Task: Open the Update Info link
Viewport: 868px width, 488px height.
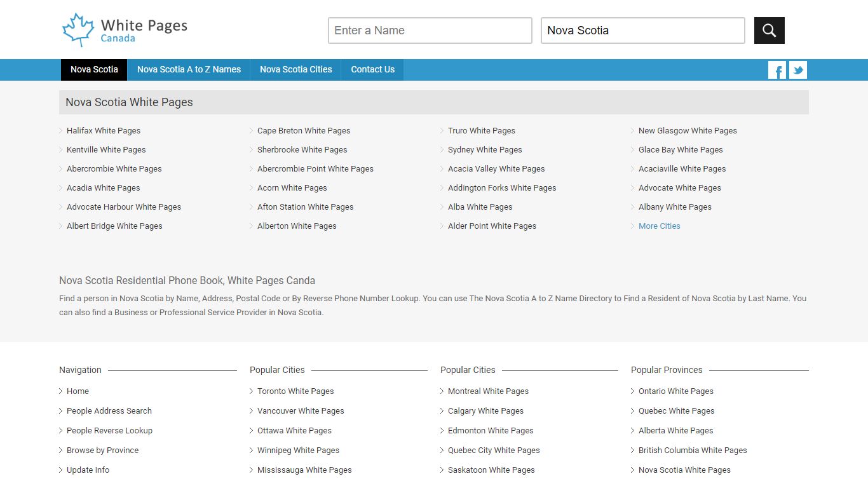Action: coord(88,470)
